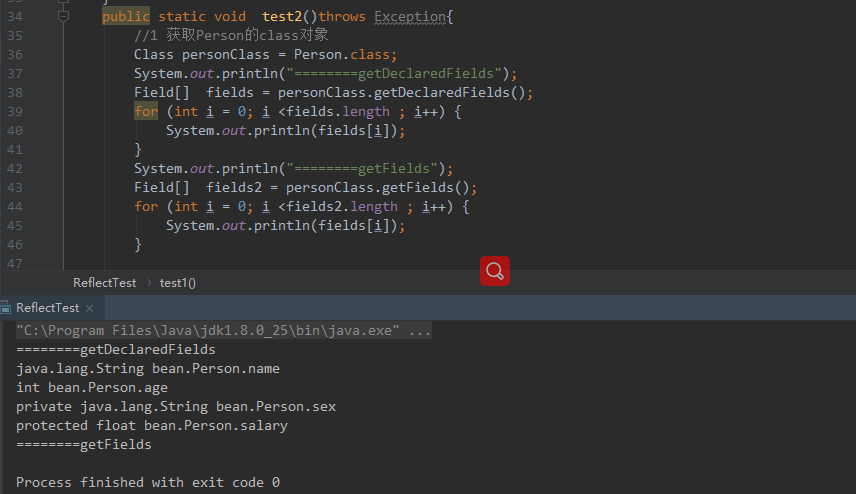Click console output ========getDeclaredFields

pyautogui.click(x=116, y=349)
